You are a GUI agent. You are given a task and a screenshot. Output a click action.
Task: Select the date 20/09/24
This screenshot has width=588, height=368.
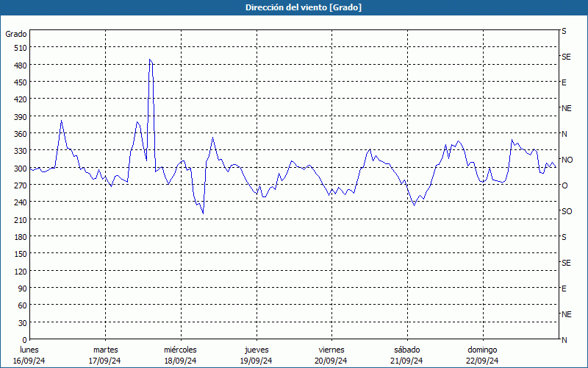pos(331,361)
